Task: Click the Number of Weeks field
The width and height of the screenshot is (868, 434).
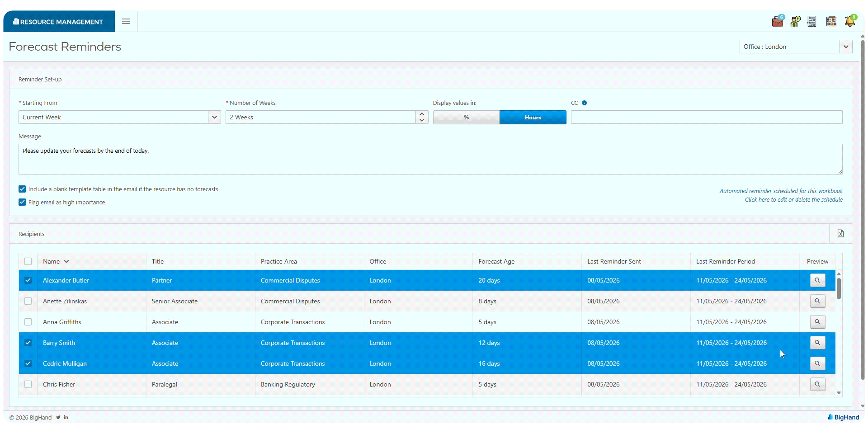Action: click(x=321, y=117)
